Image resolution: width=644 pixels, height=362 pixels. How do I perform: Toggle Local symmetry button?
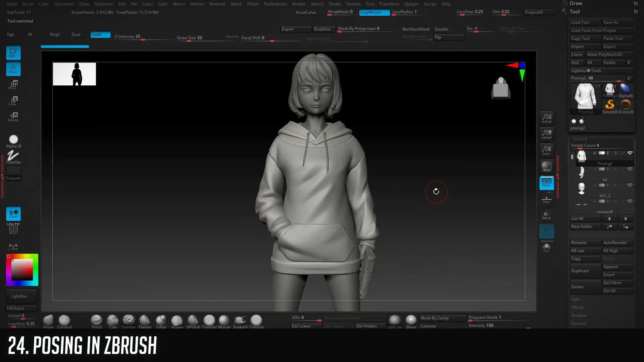13,213
